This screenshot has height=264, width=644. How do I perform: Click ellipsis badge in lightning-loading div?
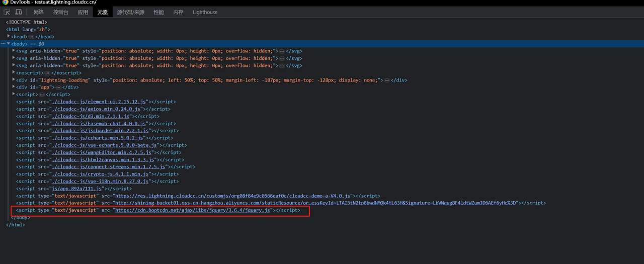coord(387,80)
